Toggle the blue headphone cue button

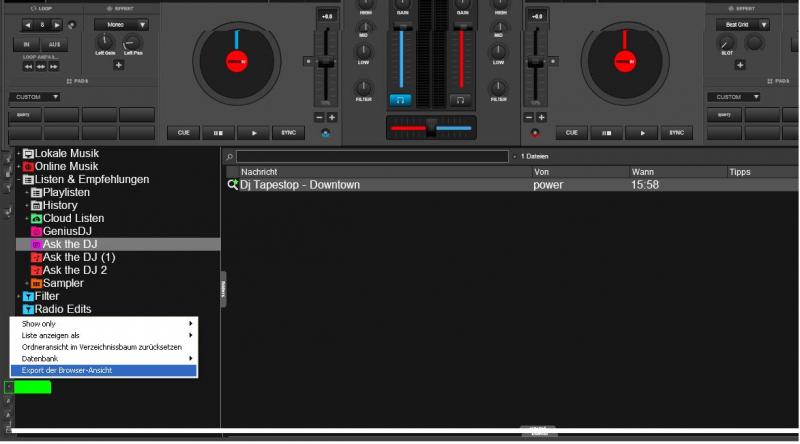400,100
